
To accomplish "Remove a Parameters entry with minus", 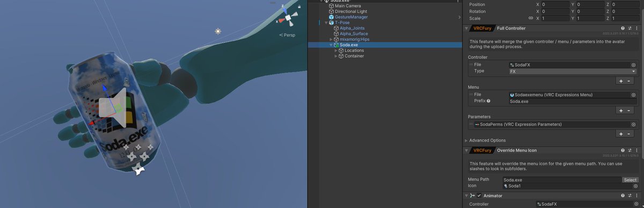I will click(x=629, y=134).
